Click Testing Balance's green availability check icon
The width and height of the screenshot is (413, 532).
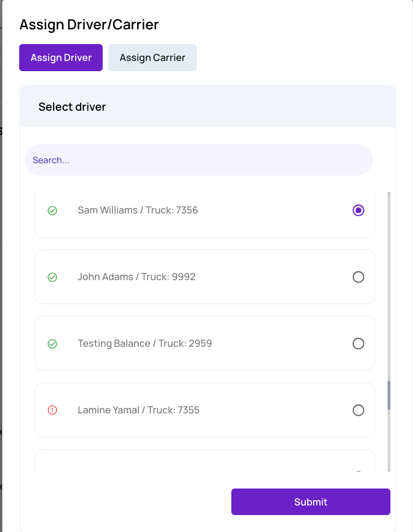[52, 344]
